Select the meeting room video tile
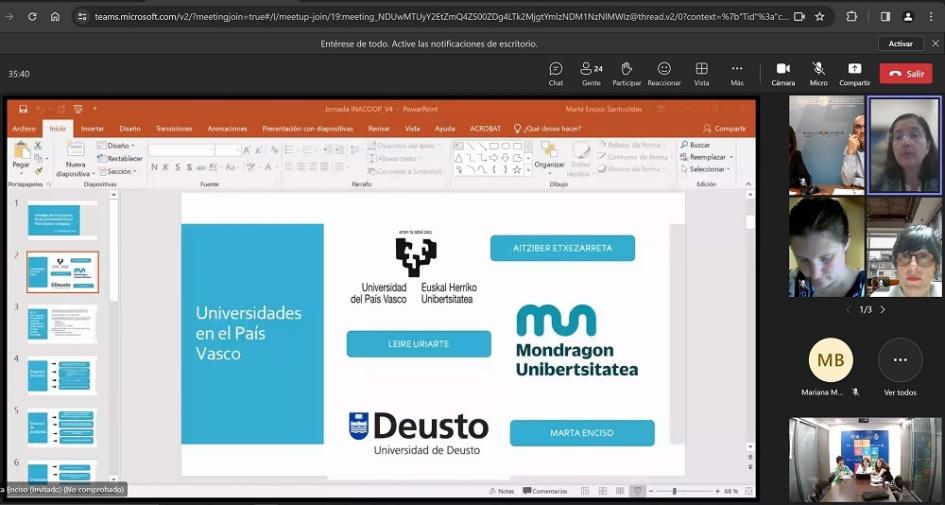This screenshot has height=505, width=945. (x=865, y=460)
